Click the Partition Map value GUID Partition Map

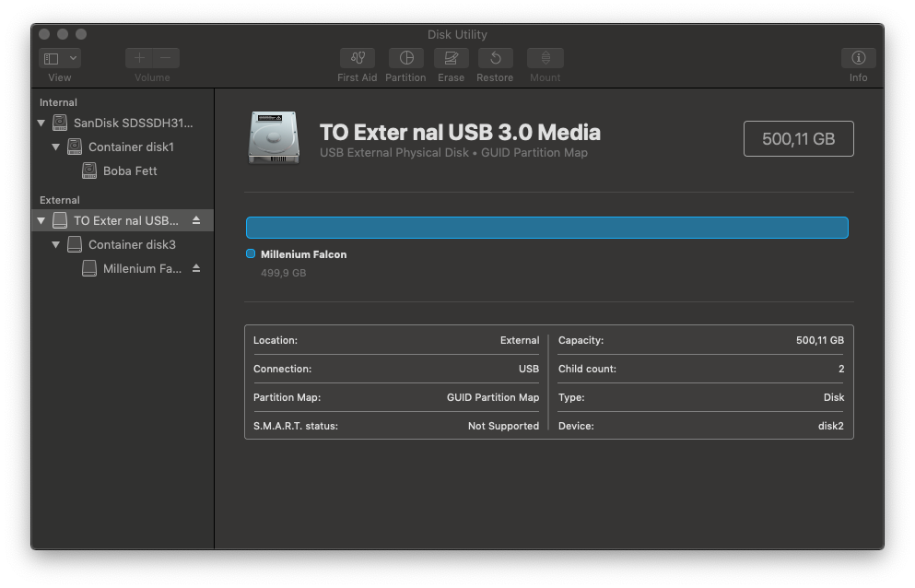[x=492, y=397]
